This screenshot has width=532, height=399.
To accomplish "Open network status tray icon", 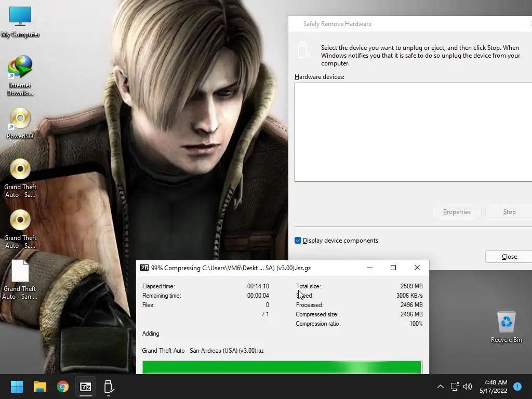I will 455,387.
